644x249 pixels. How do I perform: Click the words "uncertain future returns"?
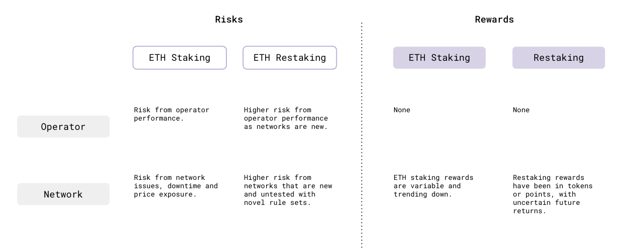546,207
